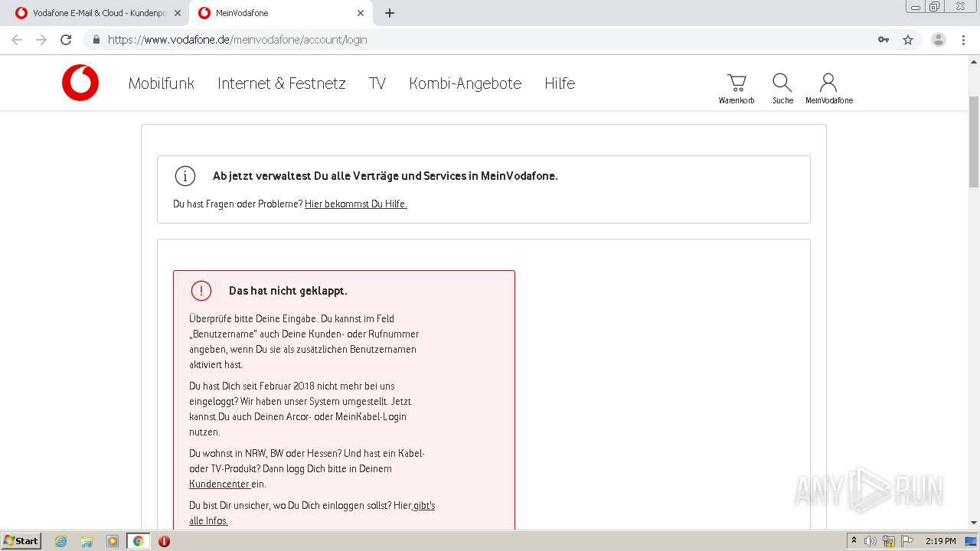Click the Vodafone logo in the header
Image resolution: width=980 pixels, height=551 pixels.
point(80,83)
